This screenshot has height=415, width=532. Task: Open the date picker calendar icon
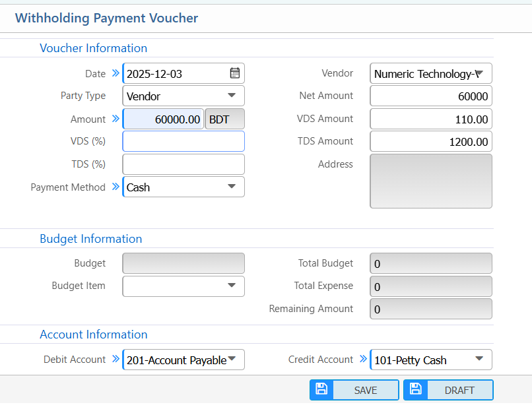tap(235, 73)
